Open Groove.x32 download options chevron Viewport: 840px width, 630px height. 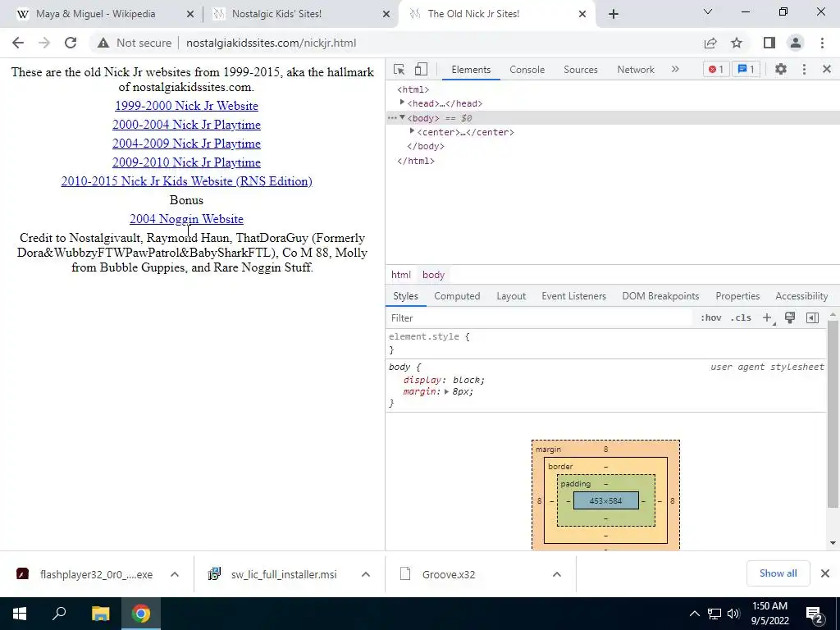[x=557, y=574]
